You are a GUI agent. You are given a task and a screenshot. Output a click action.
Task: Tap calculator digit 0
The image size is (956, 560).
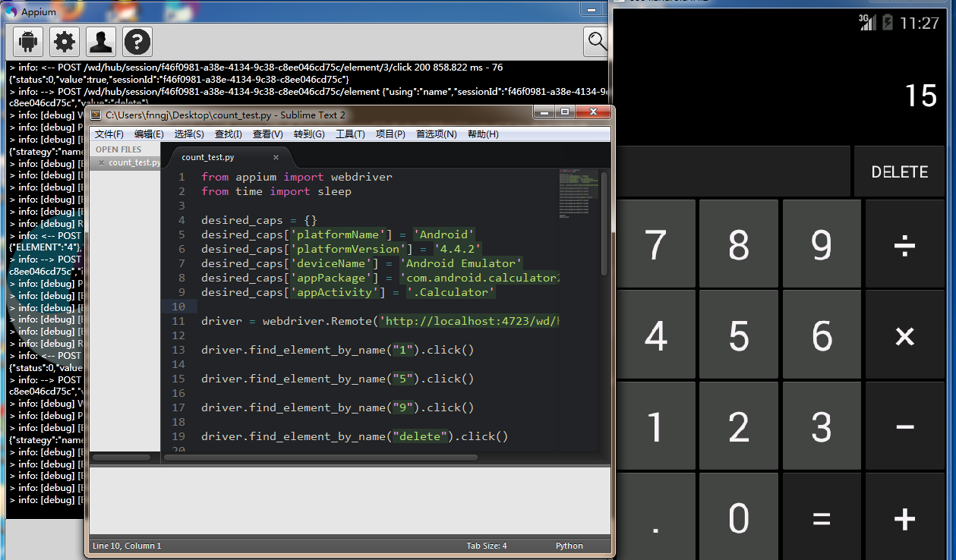(739, 517)
